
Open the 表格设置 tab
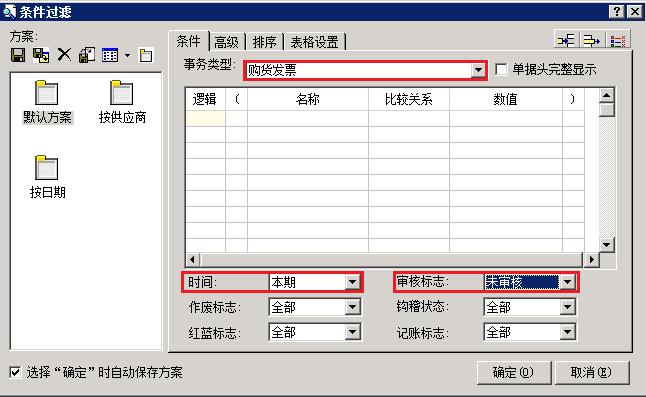point(315,42)
